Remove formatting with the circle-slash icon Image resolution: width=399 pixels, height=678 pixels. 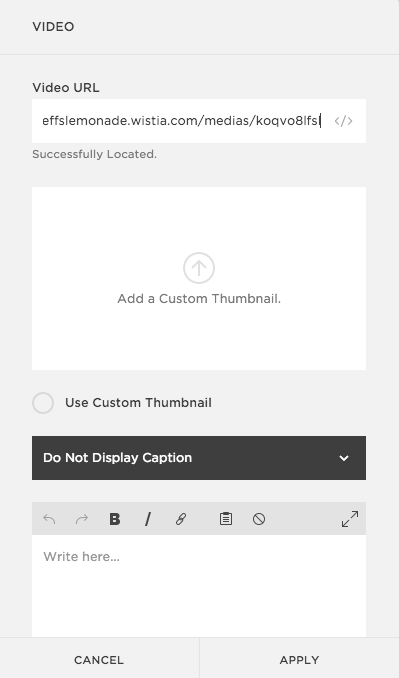click(259, 518)
